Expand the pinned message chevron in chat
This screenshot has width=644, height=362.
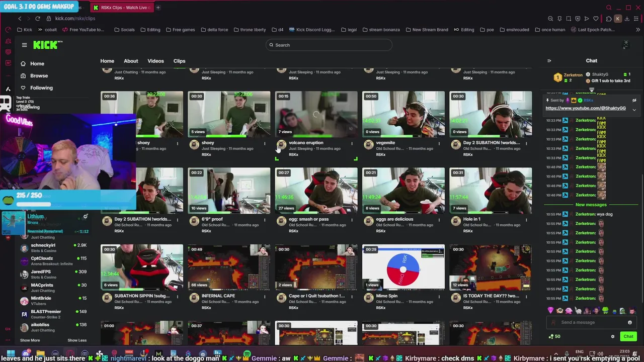634,109
